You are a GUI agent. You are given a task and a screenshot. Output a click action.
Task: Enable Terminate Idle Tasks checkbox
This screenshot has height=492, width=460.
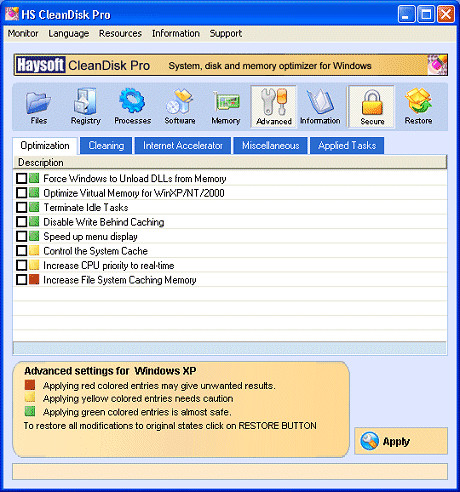(x=22, y=207)
